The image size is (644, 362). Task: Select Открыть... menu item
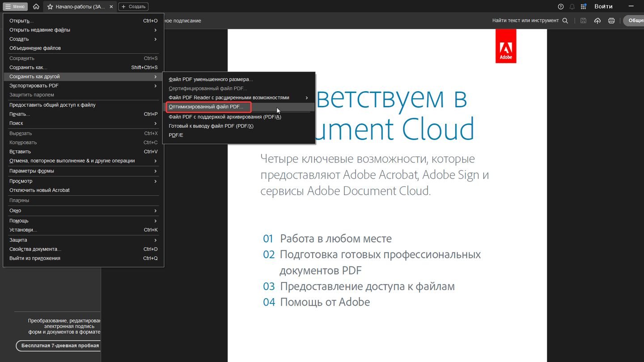(x=84, y=21)
